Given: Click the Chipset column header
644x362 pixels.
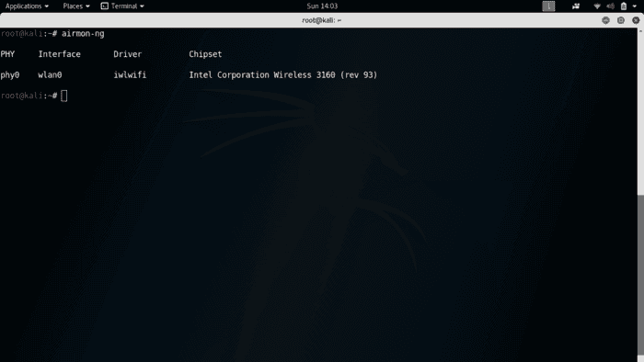Looking at the screenshot, I should tap(205, 54).
